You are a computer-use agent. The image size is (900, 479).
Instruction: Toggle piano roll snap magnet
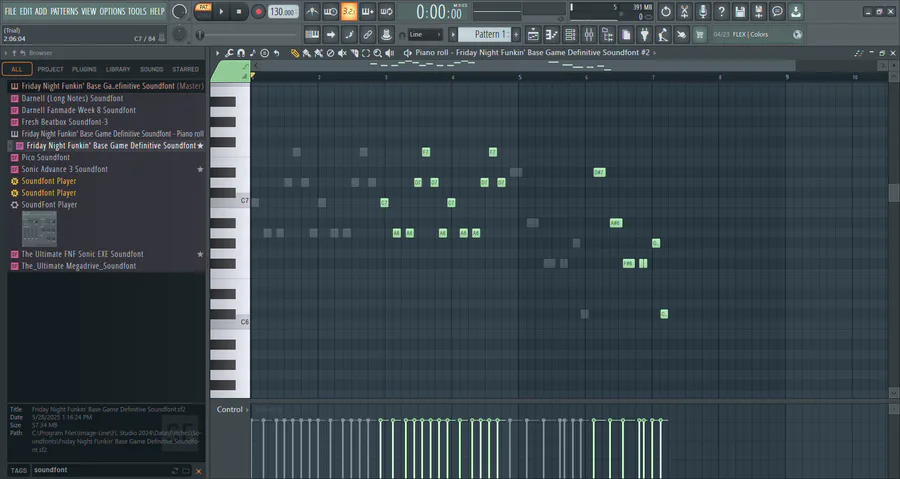[241, 53]
